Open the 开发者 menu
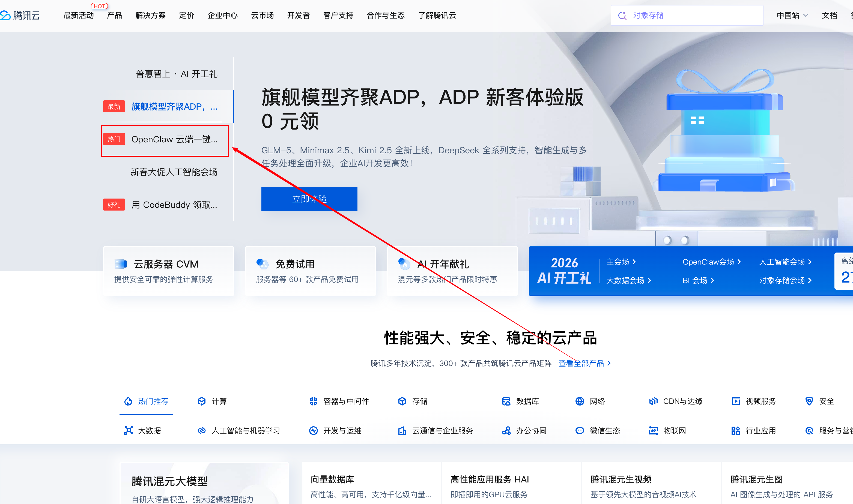 (x=298, y=15)
